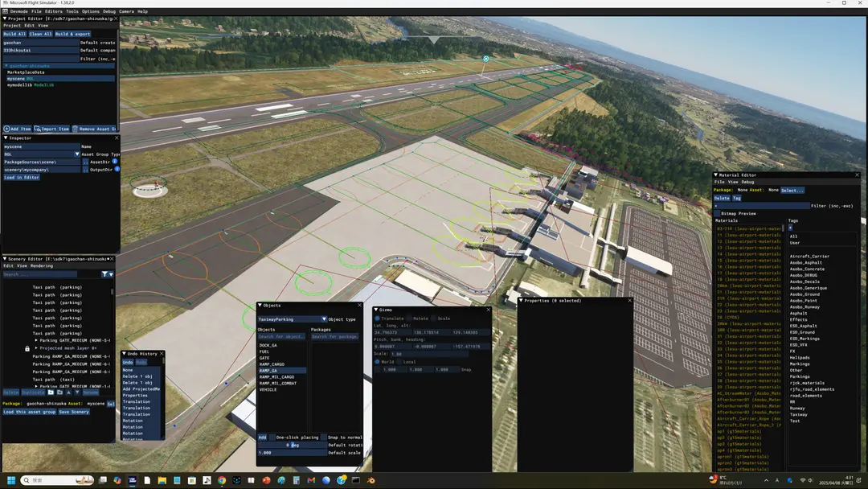Click the Scenery Editor filter funnel icon
Screen dimensions: 868x489
pos(104,274)
